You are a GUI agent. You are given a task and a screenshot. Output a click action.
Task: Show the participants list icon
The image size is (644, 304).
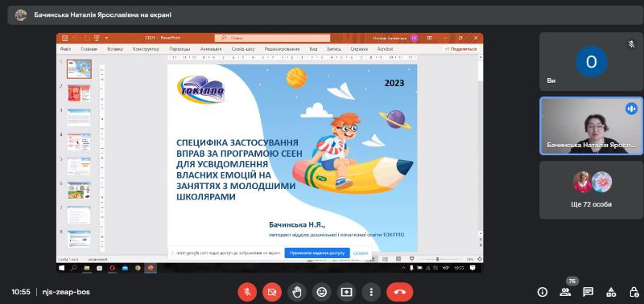[565, 292]
